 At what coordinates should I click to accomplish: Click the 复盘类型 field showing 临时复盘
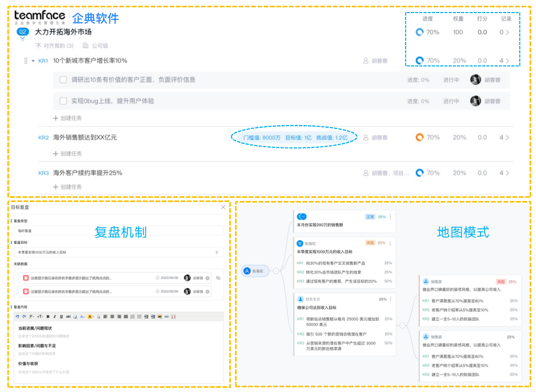(x=117, y=230)
